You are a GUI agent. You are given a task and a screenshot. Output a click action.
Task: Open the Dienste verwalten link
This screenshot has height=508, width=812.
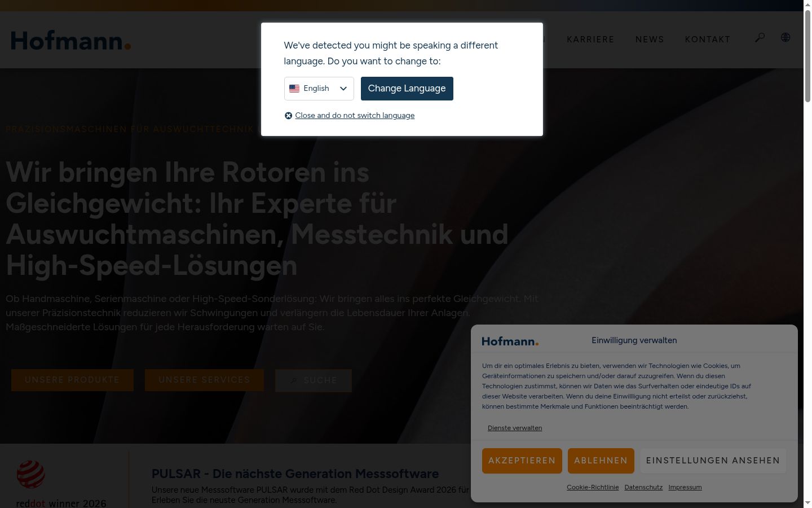(x=515, y=428)
